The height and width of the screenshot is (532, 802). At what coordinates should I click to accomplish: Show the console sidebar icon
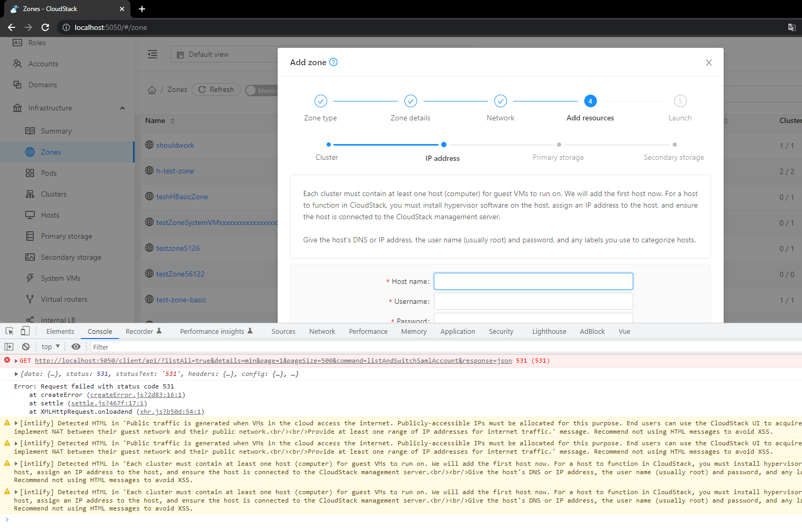9,347
